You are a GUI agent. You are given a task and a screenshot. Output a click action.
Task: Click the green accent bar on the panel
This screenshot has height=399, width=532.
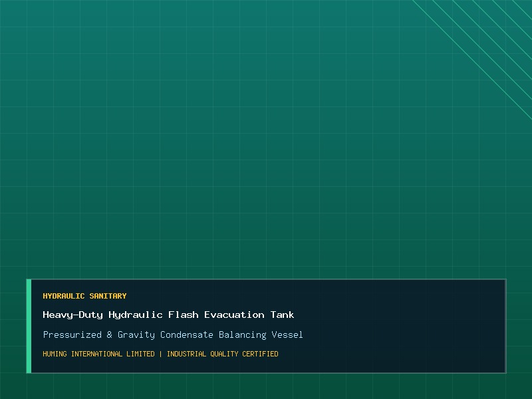click(x=29, y=326)
